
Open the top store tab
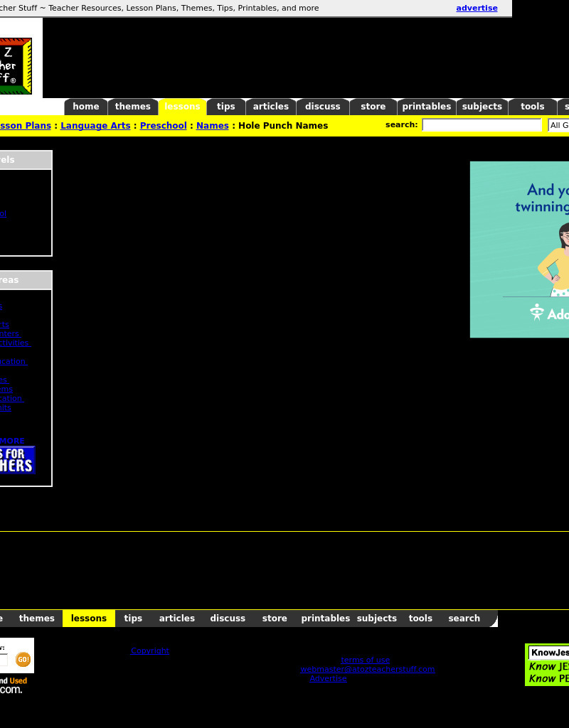tap(373, 107)
